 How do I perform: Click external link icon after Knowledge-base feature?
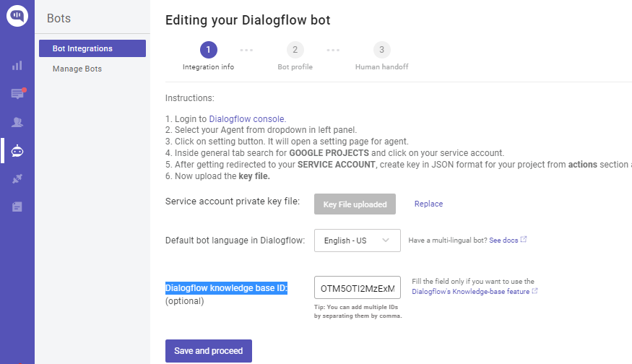(x=534, y=292)
